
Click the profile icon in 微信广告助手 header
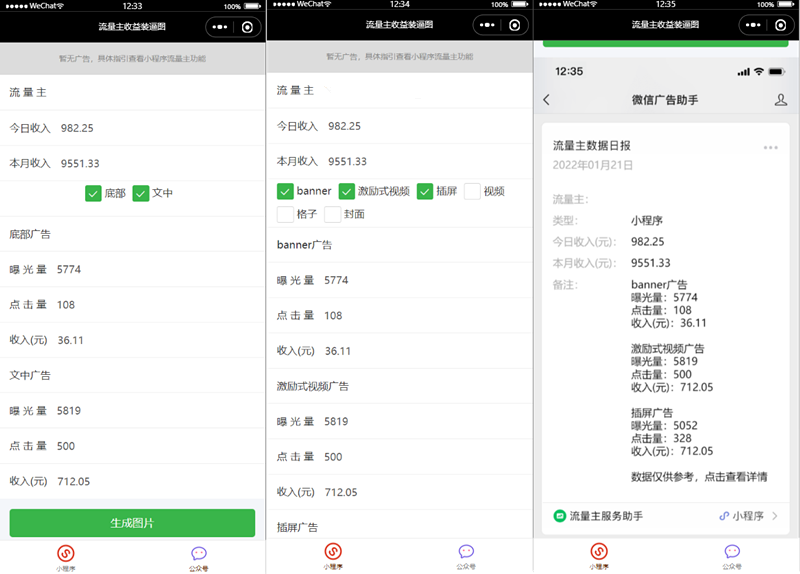pyautogui.click(x=781, y=100)
